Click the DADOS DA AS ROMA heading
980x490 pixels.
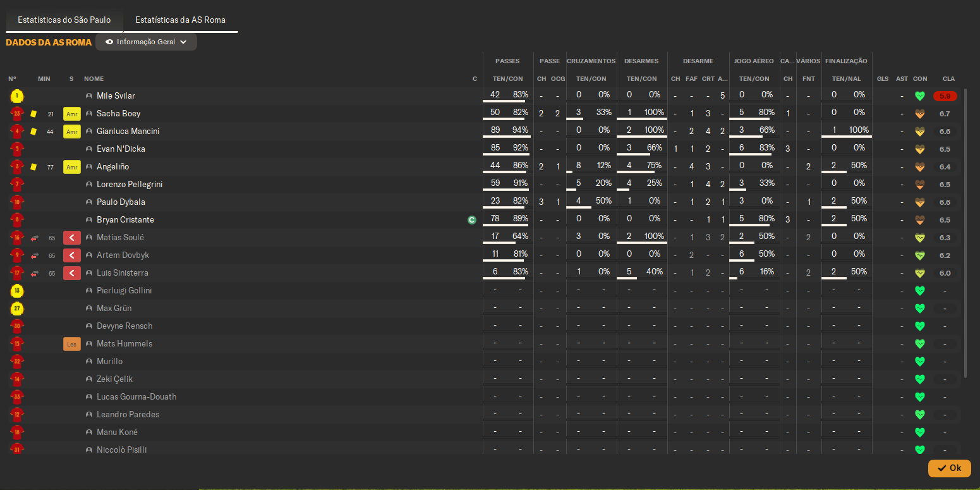coord(49,42)
